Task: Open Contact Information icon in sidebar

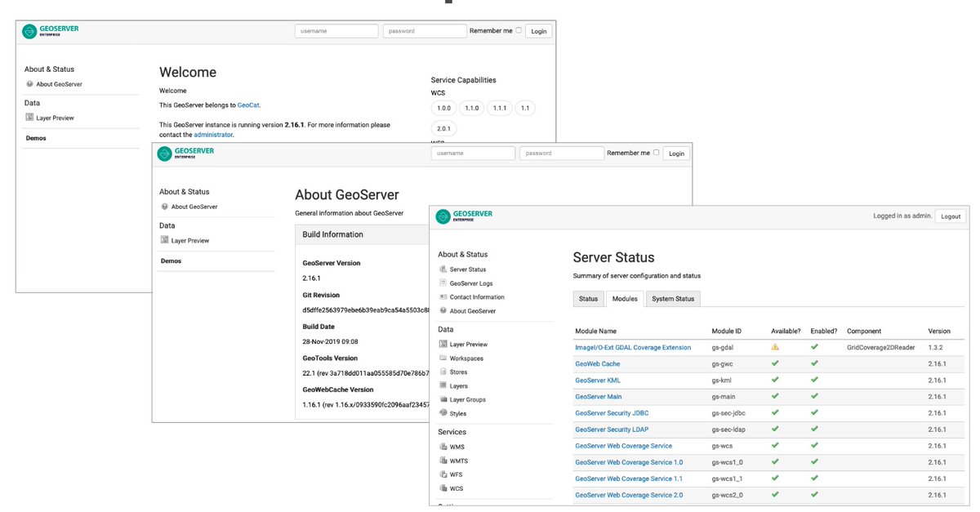Action: pos(443,297)
